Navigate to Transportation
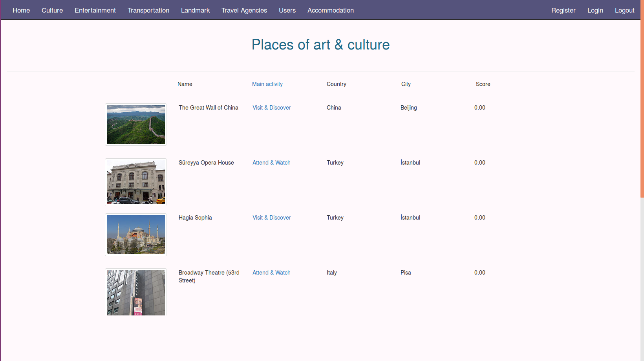 (148, 10)
